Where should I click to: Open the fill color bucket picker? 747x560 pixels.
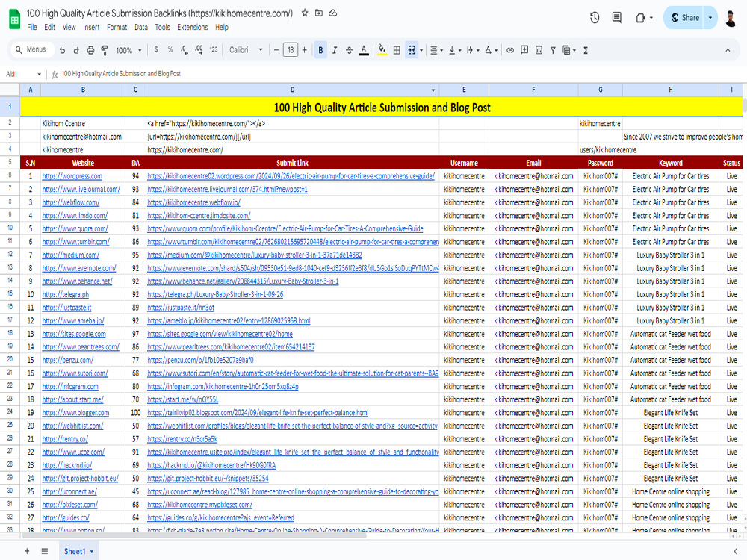pos(382,50)
